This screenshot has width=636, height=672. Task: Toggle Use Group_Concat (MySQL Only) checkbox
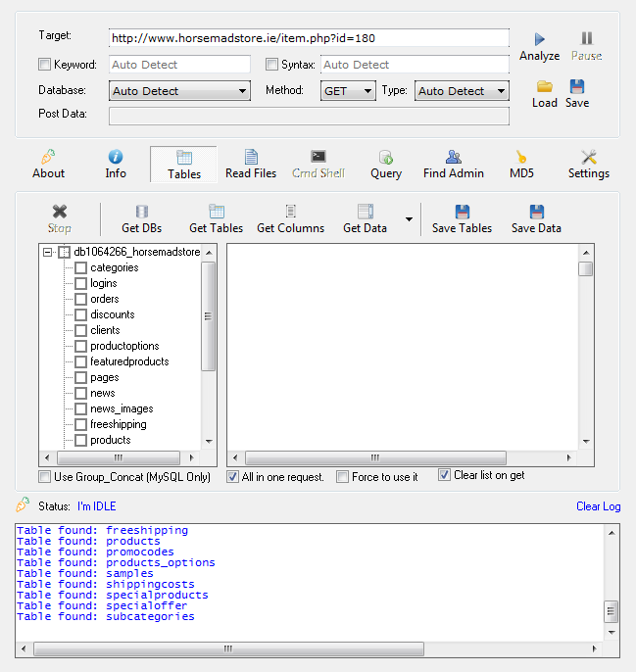[44, 476]
